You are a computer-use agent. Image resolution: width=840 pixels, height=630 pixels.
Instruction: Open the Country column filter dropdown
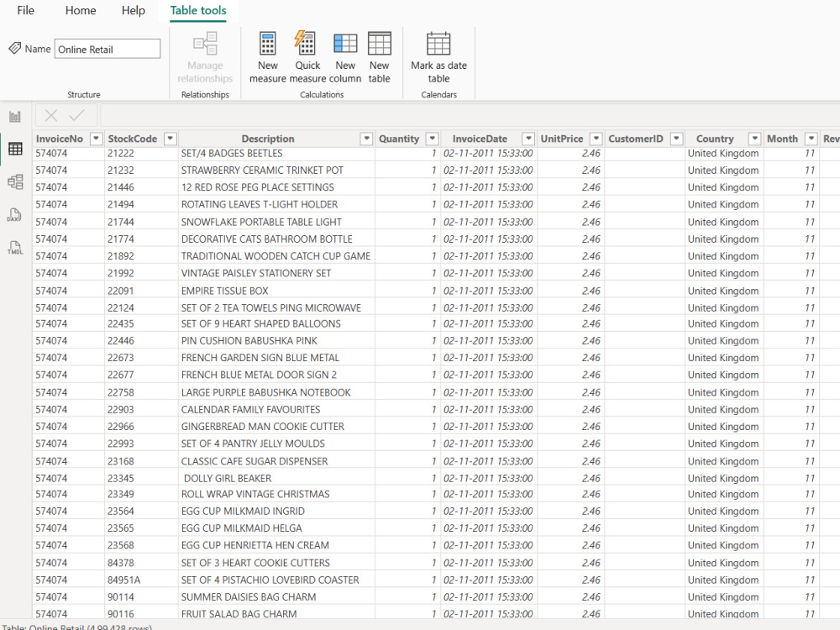tap(755, 139)
